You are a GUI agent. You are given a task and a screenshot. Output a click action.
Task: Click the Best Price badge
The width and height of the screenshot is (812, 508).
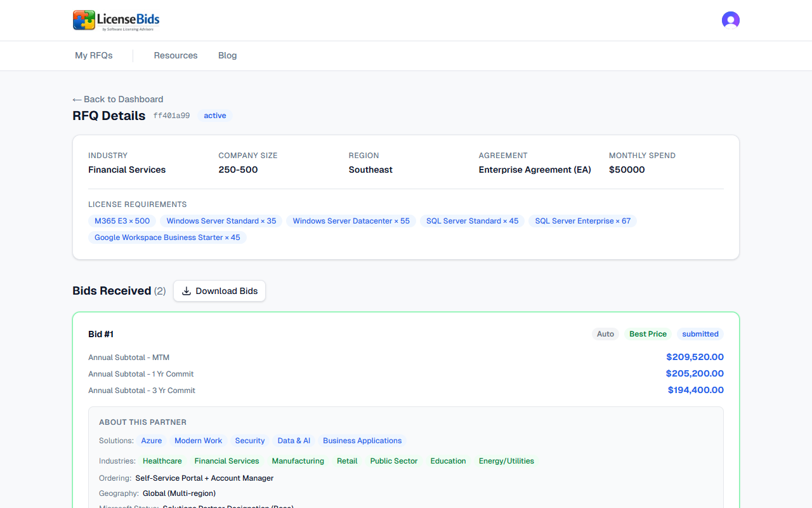coord(648,334)
